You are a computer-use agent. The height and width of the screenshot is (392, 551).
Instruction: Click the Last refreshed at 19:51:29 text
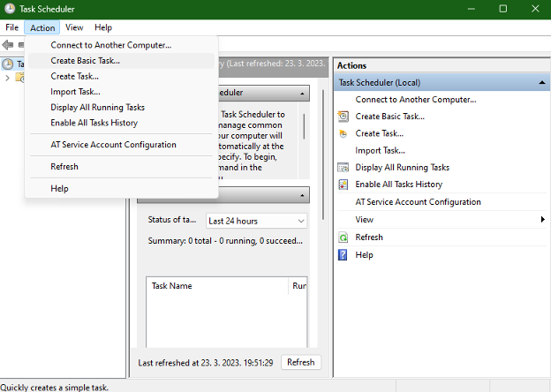205,363
